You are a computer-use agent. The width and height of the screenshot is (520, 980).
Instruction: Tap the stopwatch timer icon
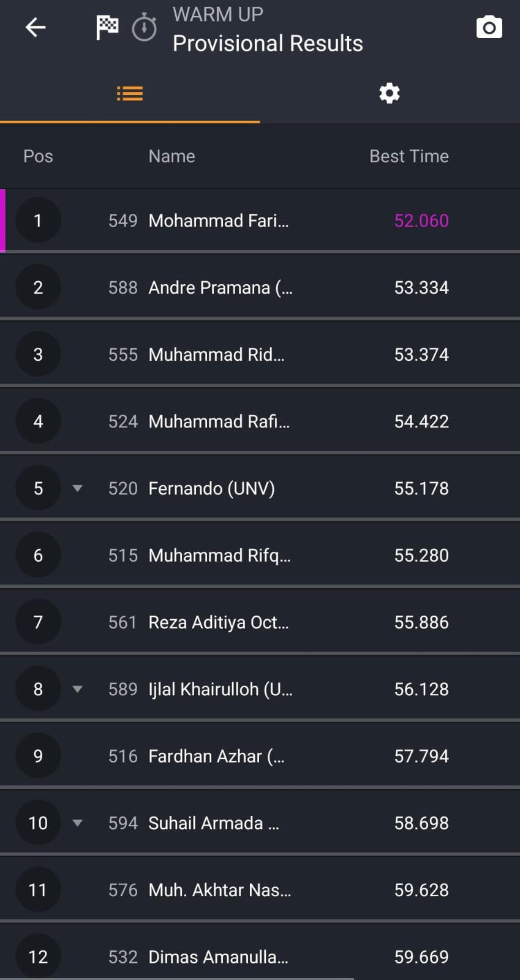145,28
